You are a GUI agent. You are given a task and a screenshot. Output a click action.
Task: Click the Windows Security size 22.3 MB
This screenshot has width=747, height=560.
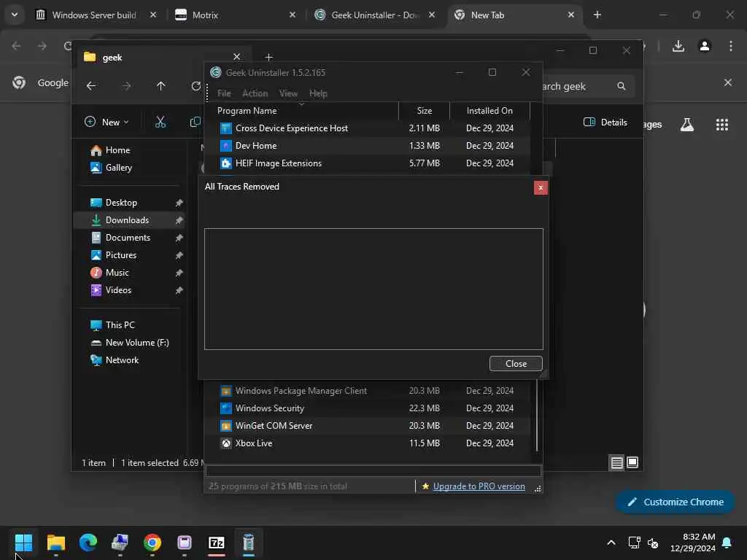pos(424,408)
